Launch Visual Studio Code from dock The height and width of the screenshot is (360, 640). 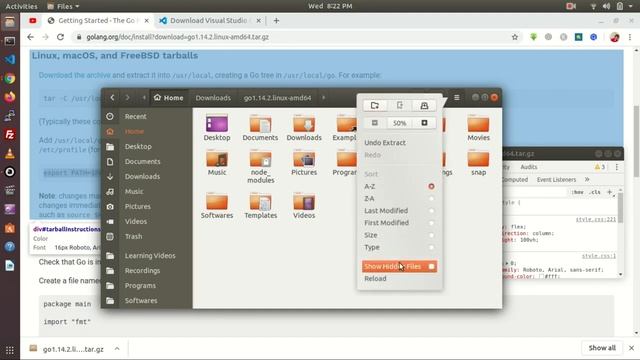(x=10, y=60)
